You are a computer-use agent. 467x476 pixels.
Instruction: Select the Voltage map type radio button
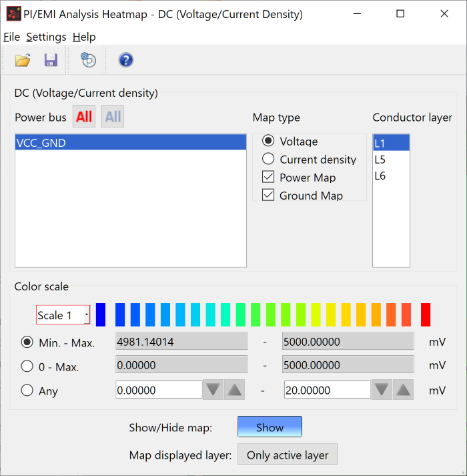(268, 141)
